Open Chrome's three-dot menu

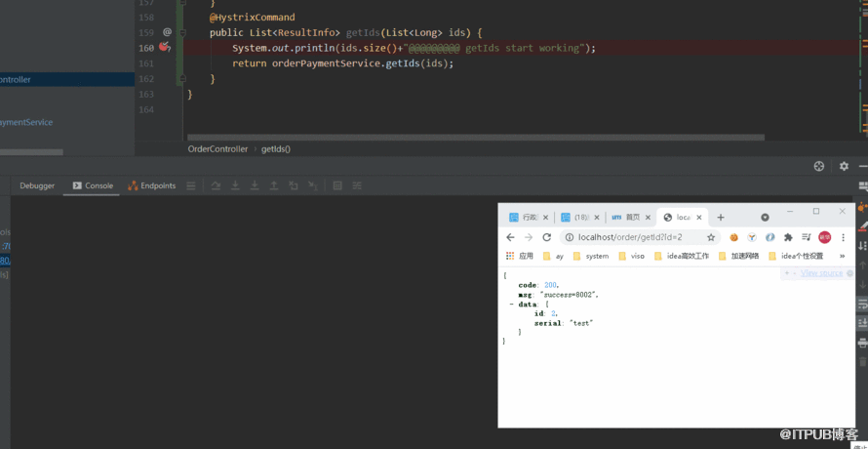coord(843,237)
